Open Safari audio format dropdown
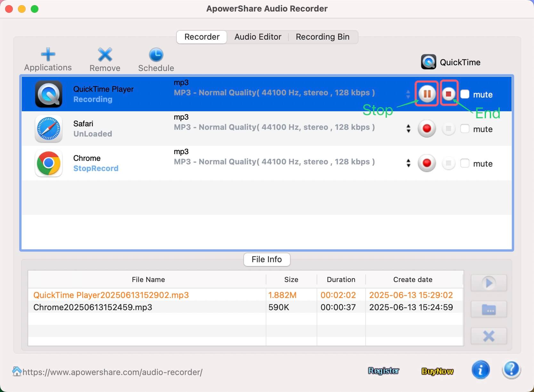Image resolution: width=534 pixels, height=392 pixels. [x=408, y=129]
